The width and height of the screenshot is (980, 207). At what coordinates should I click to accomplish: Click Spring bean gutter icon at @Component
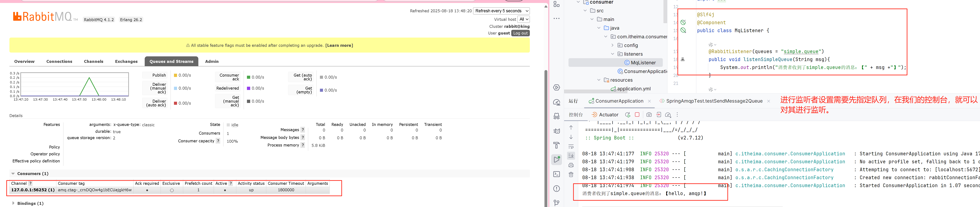pyautogui.click(x=683, y=22)
